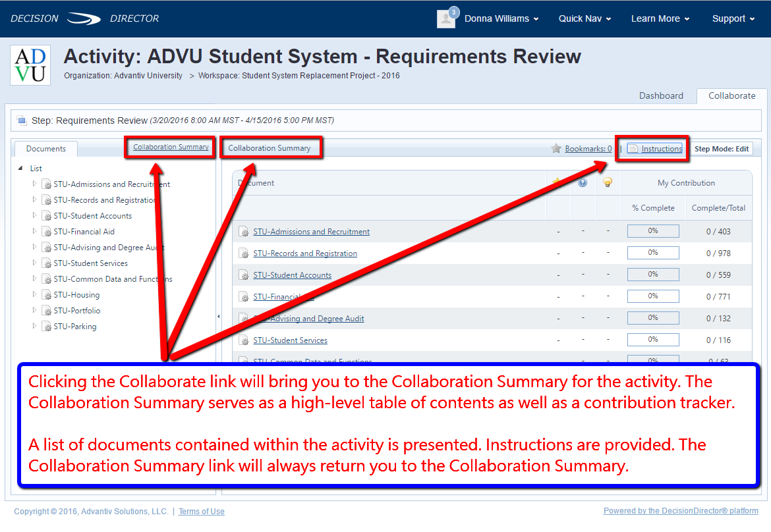This screenshot has height=532, width=771.
Task: Click the STU-Common Data and Functions tree icon
Action: tap(47, 279)
